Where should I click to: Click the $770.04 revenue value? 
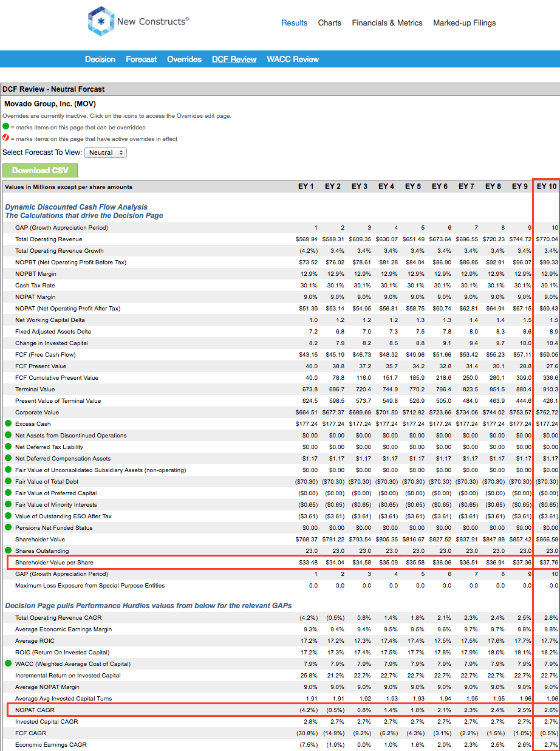[x=547, y=239]
